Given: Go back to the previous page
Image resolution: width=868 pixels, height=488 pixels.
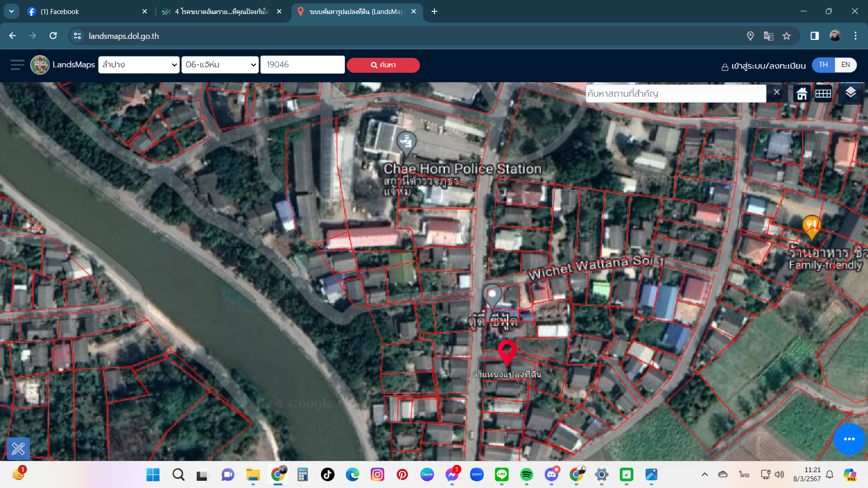Looking at the screenshot, I should click(x=13, y=36).
